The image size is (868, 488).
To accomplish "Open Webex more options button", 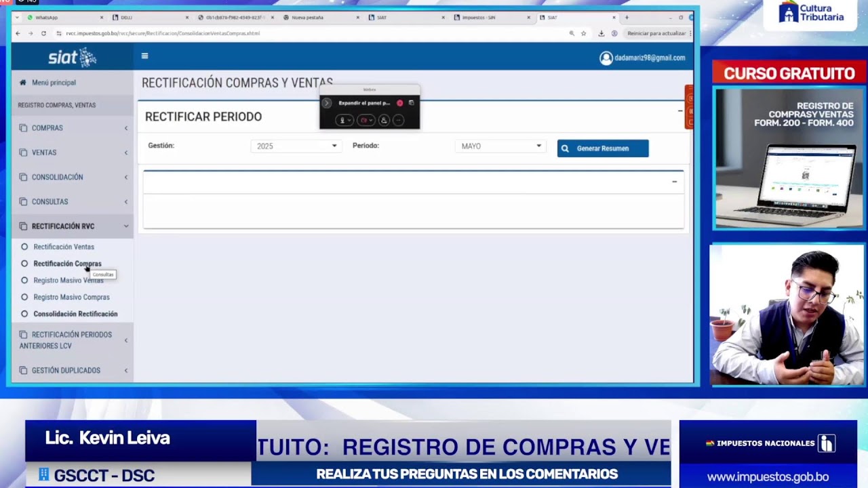I will coord(398,120).
